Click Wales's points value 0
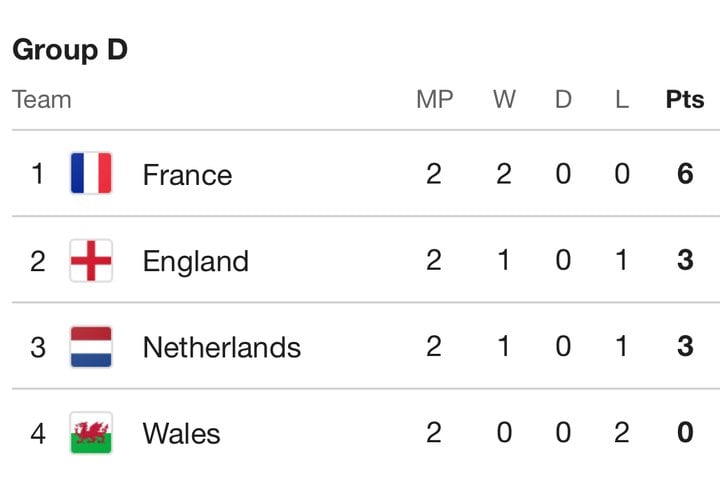The height and width of the screenshot is (494, 720). [x=685, y=432]
